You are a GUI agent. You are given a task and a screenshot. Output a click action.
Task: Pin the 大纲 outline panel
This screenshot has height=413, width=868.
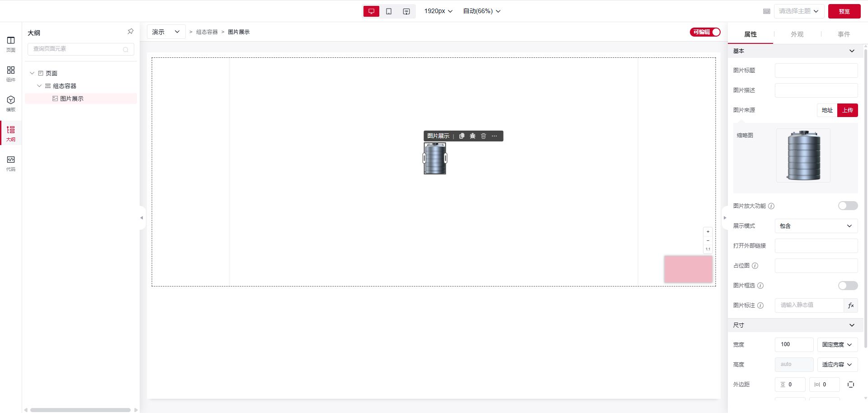pos(130,32)
